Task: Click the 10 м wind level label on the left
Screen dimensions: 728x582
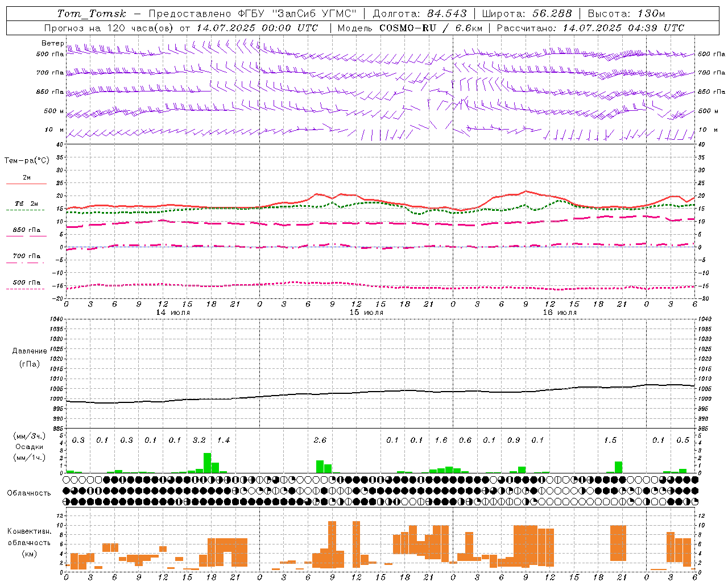Action: [55, 130]
